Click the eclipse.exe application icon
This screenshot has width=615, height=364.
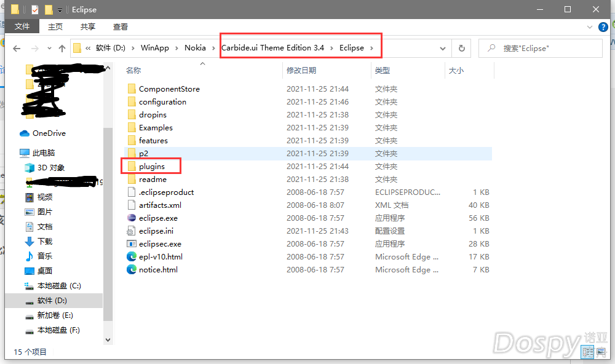tap(132, 218)
